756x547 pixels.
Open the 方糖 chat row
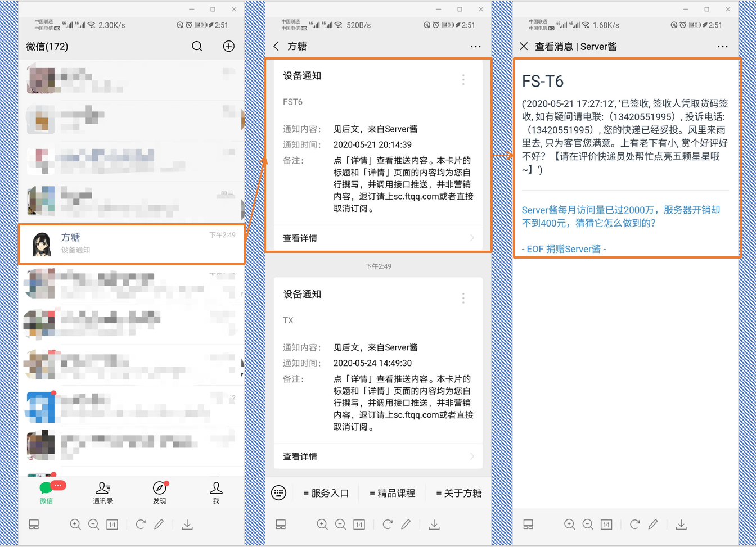click(x=132, y=243)
